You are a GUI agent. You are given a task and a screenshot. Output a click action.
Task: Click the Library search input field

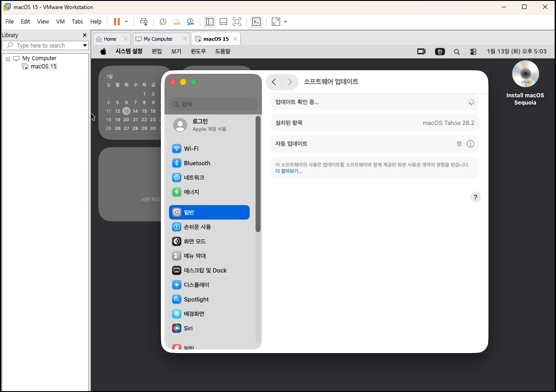coord(44,46)
